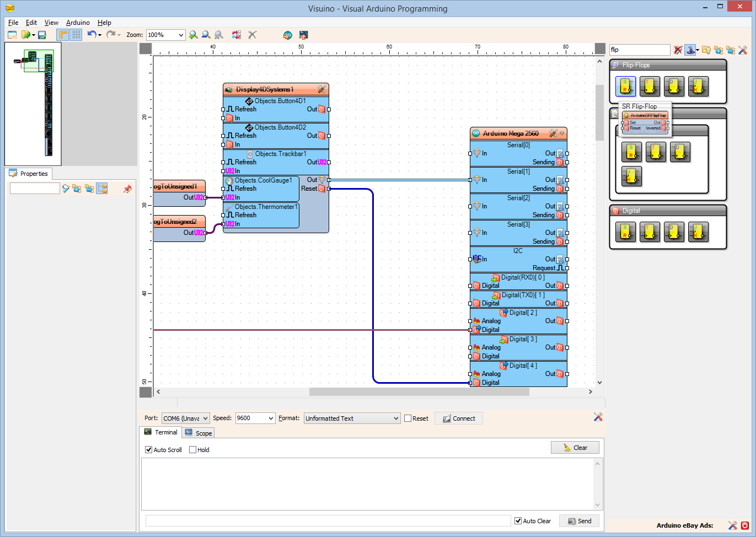Viewport: 756px width, 537px height.
Task: Collapse all component categories using the folder icon
Action: (731, 50)
